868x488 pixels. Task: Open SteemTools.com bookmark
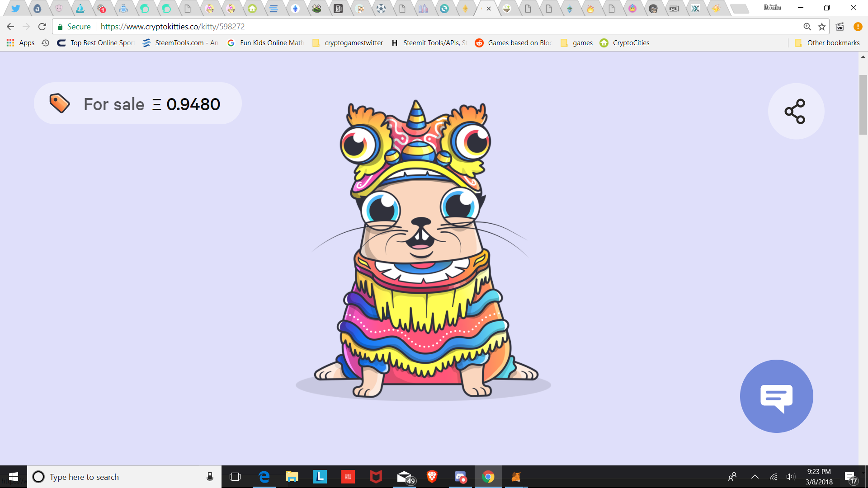pos(180,43)
